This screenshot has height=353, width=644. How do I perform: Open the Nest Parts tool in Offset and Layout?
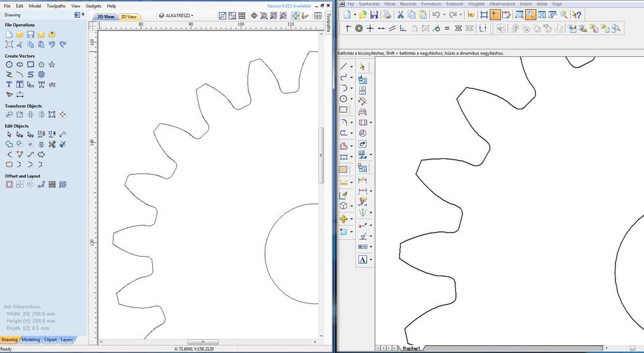pyautogui.click(x=62, y=185)
